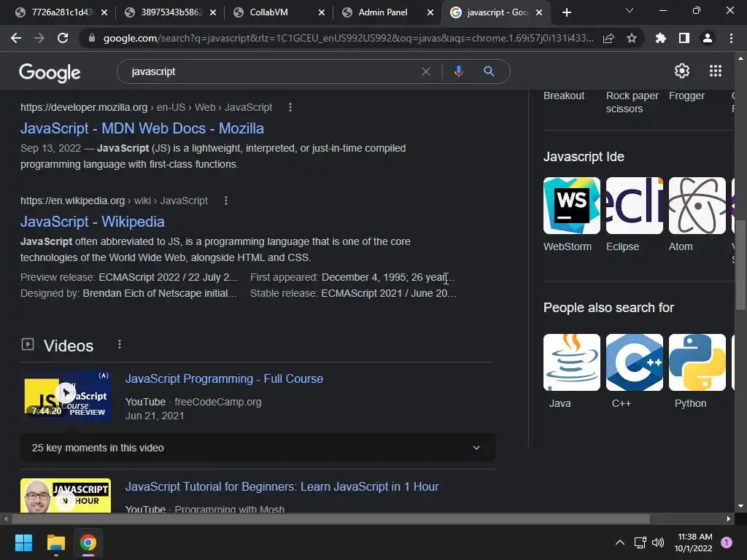Open JavaScript - MDN Web Docs link
Screen dimensions: 747x560
142,128
